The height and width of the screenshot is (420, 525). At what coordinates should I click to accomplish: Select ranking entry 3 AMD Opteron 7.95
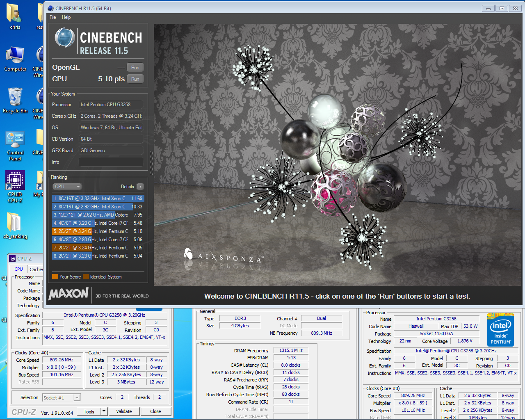point(98,215)
